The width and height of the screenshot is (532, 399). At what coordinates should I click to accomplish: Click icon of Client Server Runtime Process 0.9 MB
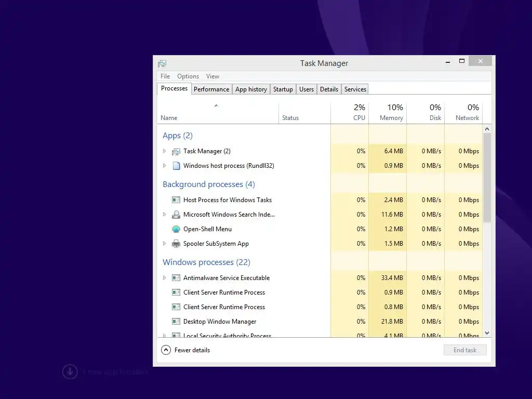pos(176,292)
